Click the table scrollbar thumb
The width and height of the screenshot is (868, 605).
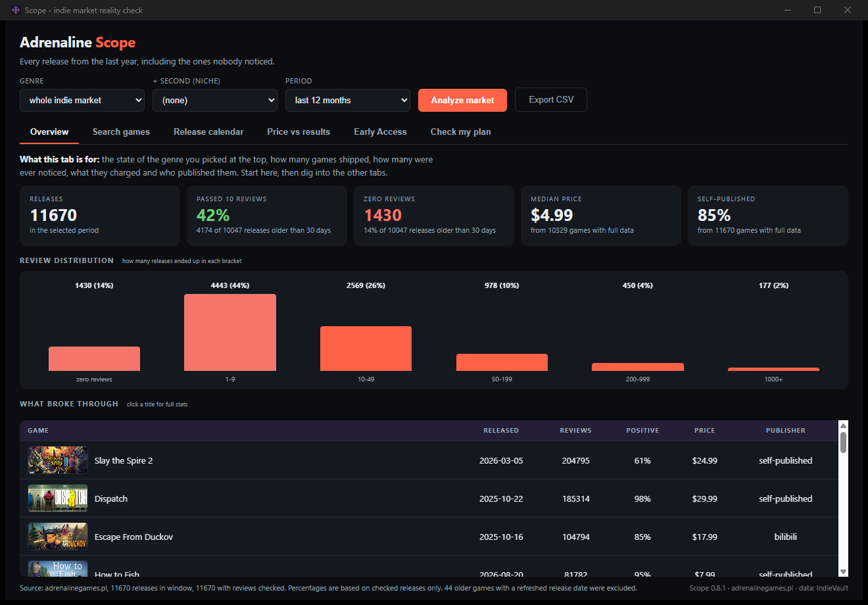[x=843, y=443]
